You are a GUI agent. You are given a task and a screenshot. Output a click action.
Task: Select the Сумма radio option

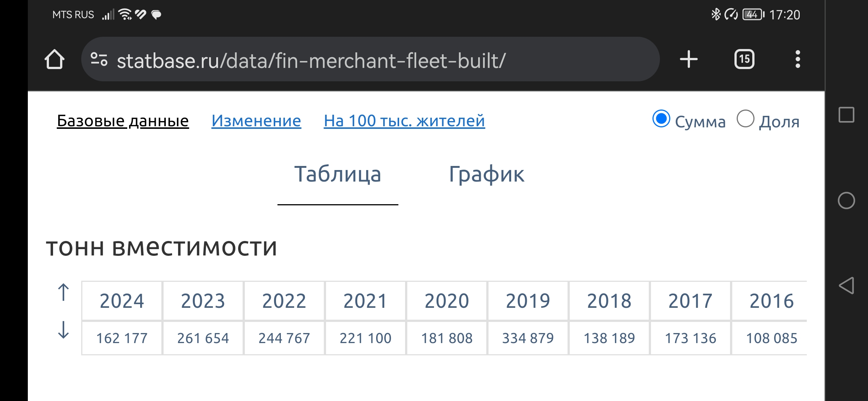(661, 119)
